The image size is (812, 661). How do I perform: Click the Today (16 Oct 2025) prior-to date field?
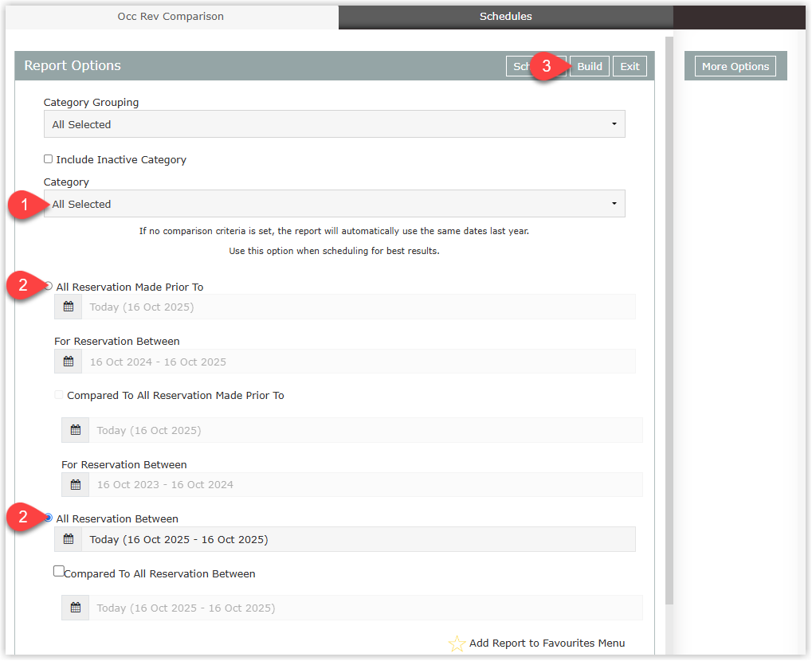pos(359,307)
